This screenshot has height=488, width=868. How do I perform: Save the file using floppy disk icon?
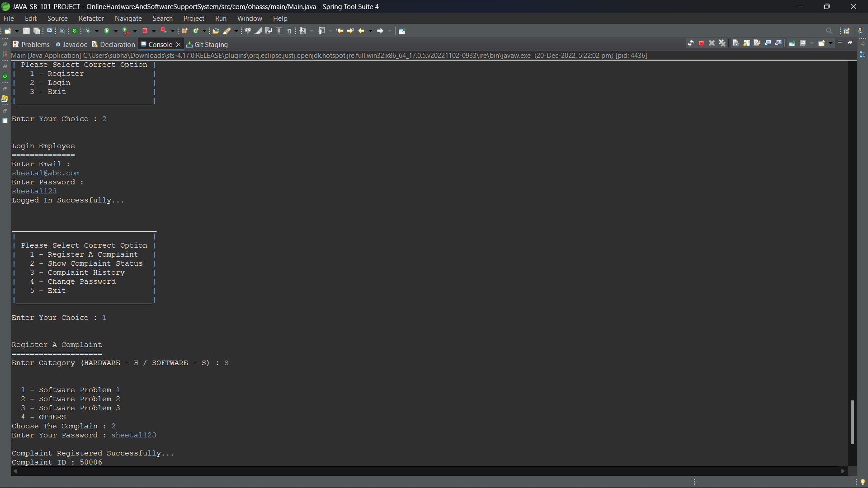pyautogui.click(x=26, y=31)
